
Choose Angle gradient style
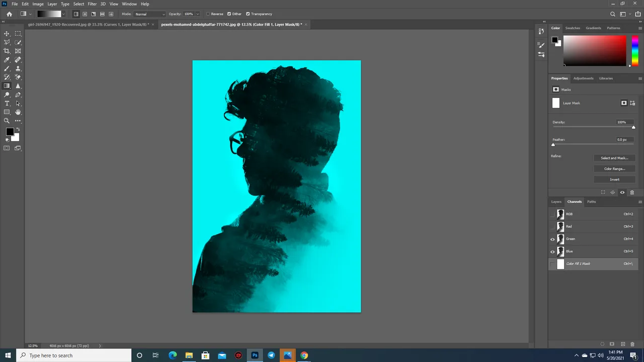[94, 14]
